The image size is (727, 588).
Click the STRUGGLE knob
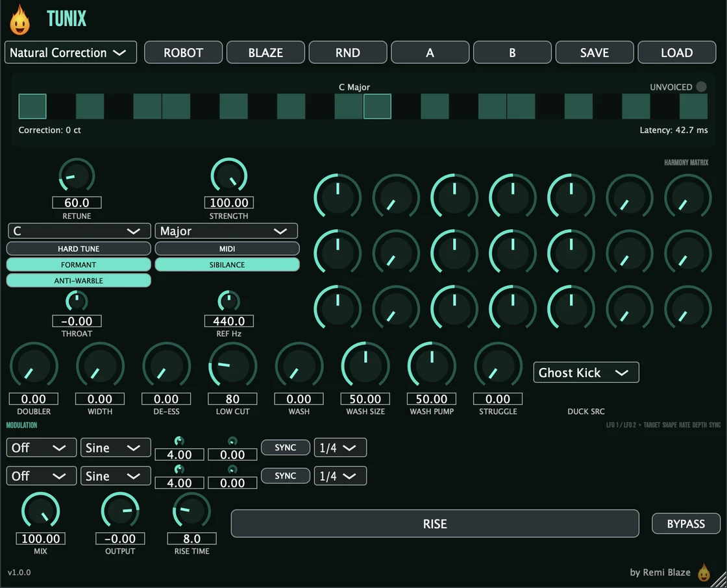click(498, 366)
